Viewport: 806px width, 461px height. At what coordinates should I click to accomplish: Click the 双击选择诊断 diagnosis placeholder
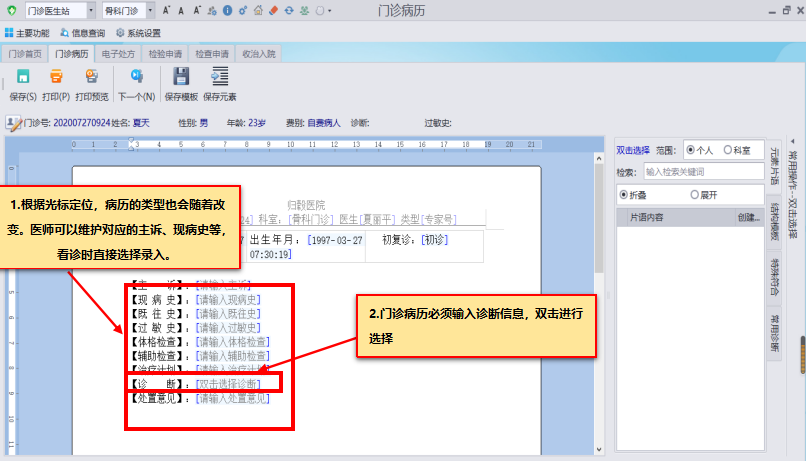229,384
